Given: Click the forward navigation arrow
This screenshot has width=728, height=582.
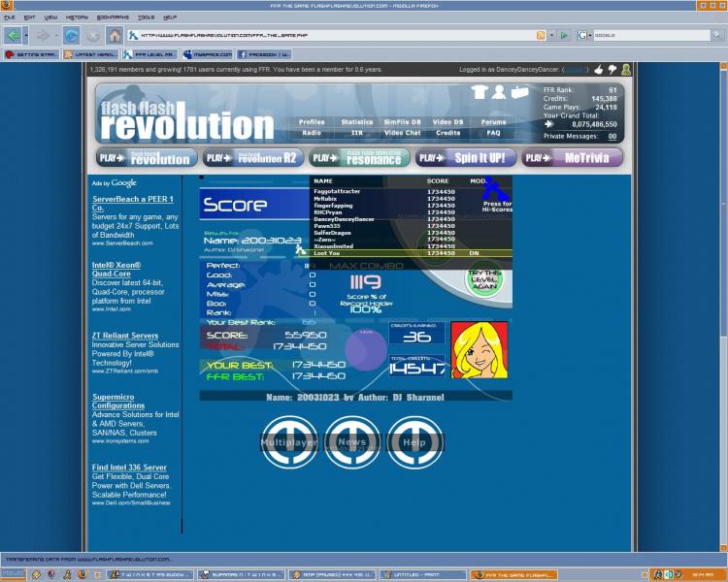Looking at the screenshot, I should [x=43, y=35].
